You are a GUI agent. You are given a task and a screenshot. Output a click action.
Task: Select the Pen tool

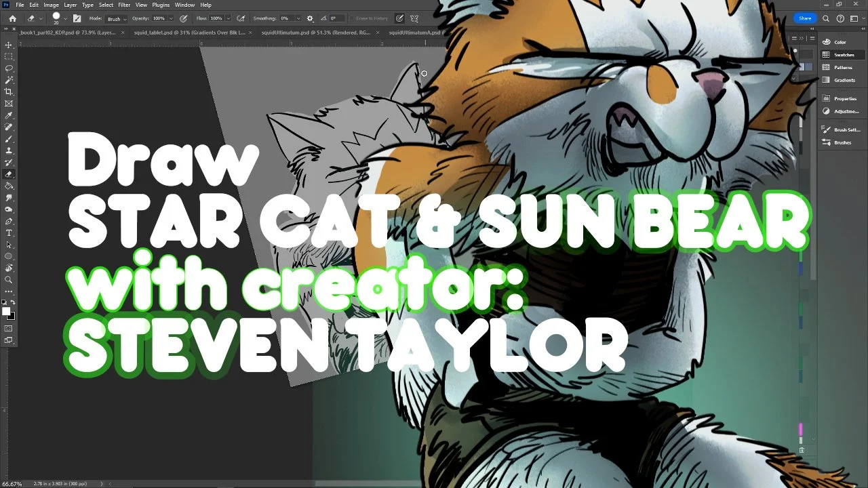click(x=9, y=221)
